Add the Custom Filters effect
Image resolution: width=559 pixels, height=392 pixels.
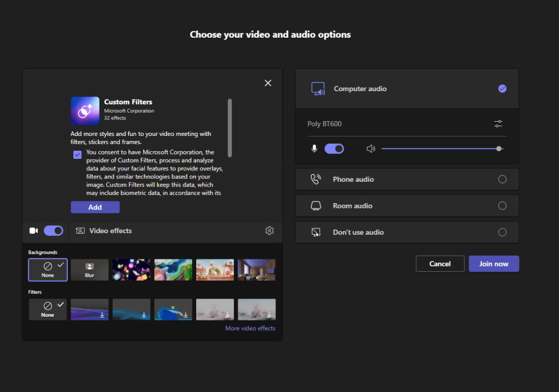(95, 207)
